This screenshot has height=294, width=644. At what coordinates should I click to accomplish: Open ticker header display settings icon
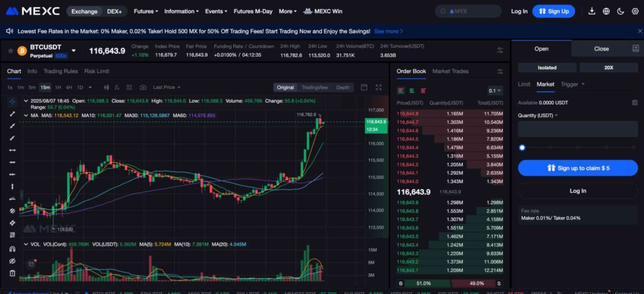coord(500,50)
